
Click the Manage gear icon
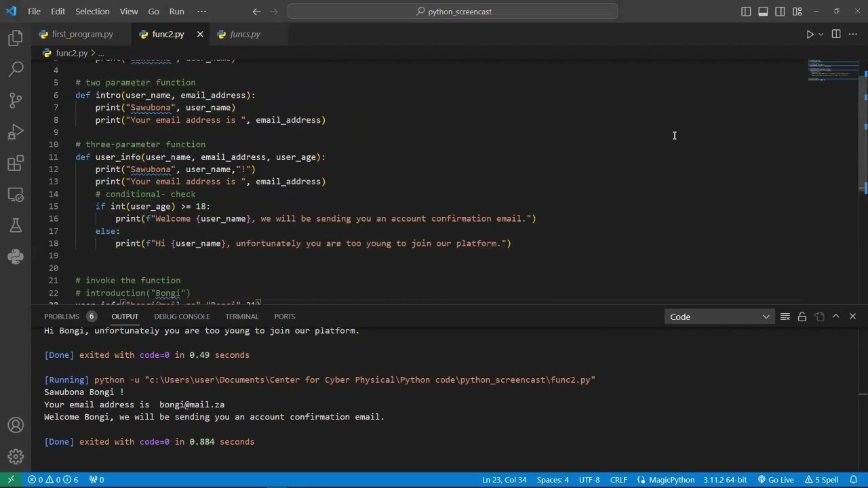coord(15,456)
